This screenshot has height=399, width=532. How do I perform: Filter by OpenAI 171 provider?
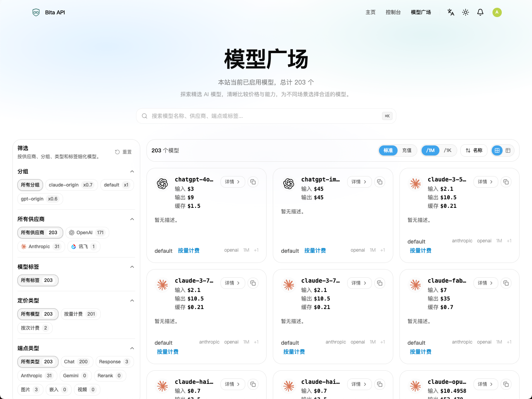(87, 233)
